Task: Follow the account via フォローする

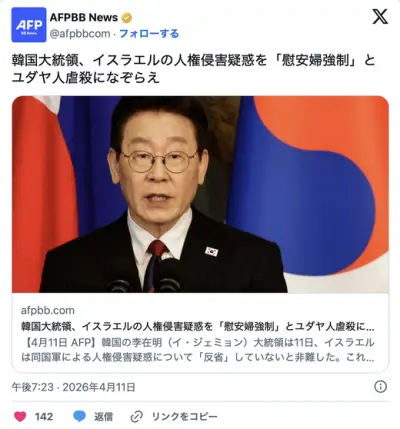Action: point(149,34)
